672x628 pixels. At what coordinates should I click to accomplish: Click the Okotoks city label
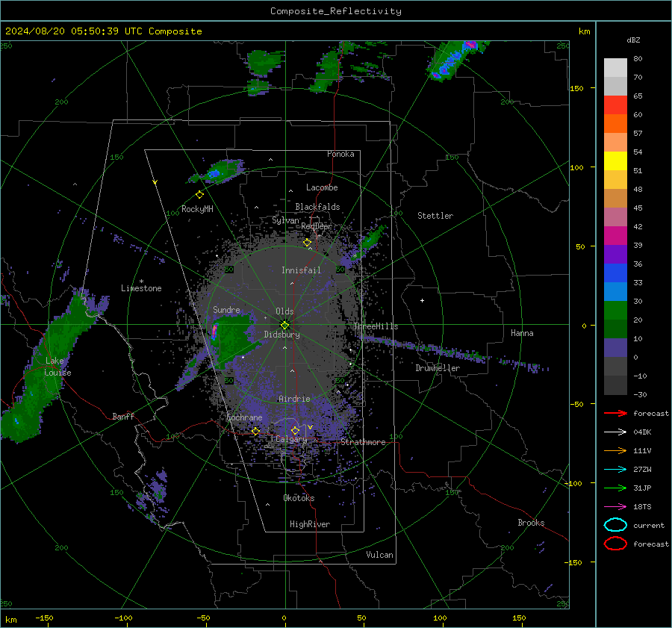pyautogui.click(x=299, y=498)
